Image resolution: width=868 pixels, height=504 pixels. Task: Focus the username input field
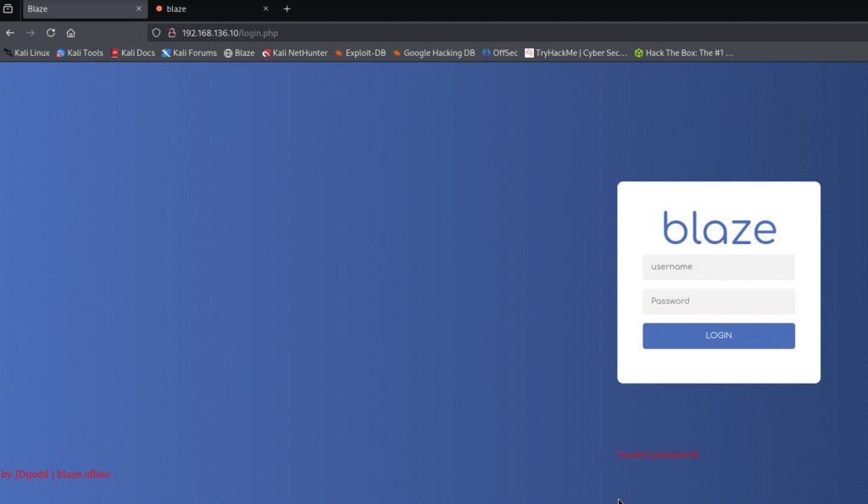click(718, 267)
